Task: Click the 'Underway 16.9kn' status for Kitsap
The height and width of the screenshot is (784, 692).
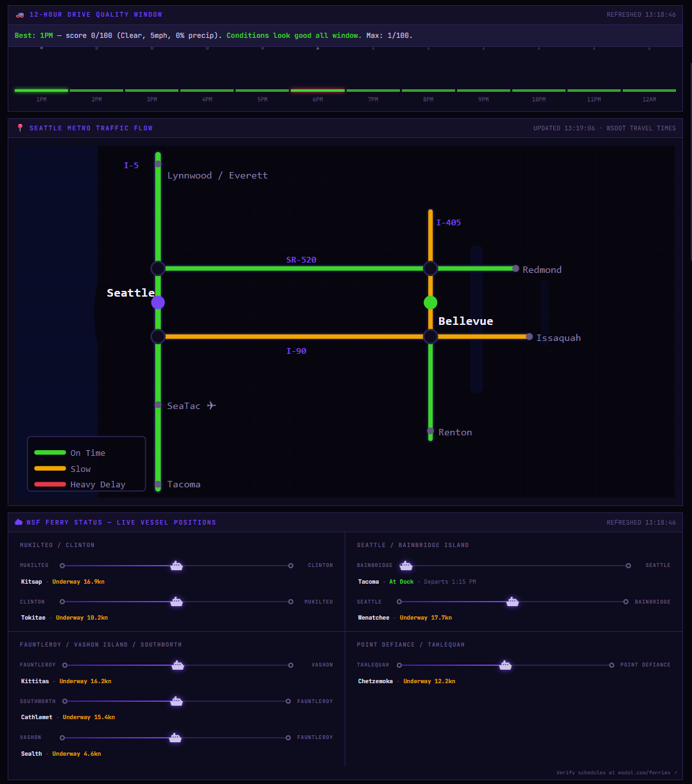Action: pyautogui.click(x=78, y=582)
